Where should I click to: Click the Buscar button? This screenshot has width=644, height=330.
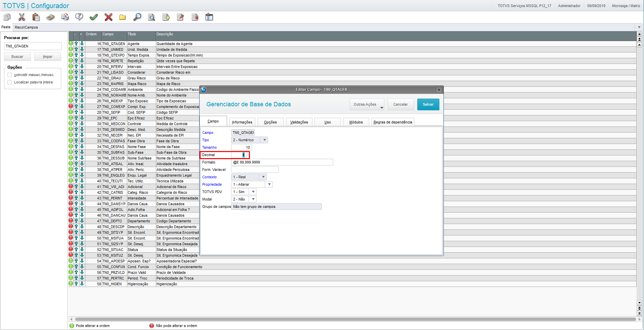click(x=17, y=57)
